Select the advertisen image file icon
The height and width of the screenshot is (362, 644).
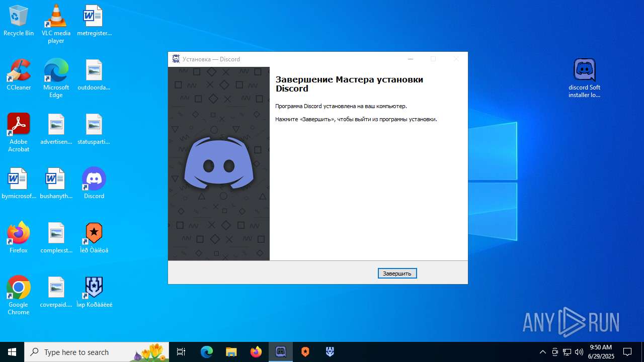[x=56, y=129]
